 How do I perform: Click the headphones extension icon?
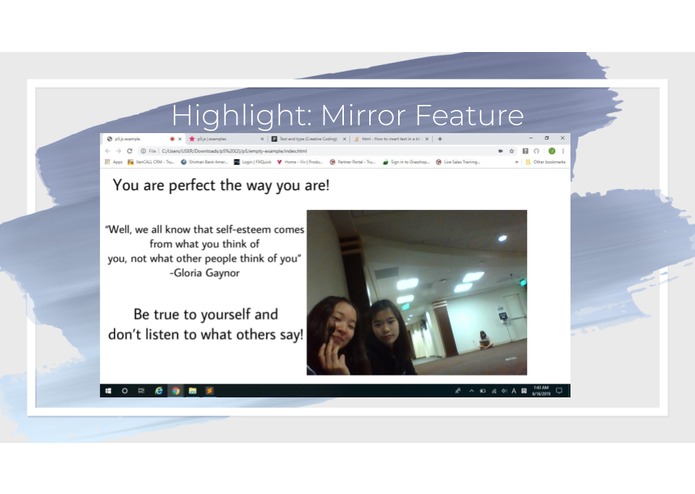tap(536, 151)
